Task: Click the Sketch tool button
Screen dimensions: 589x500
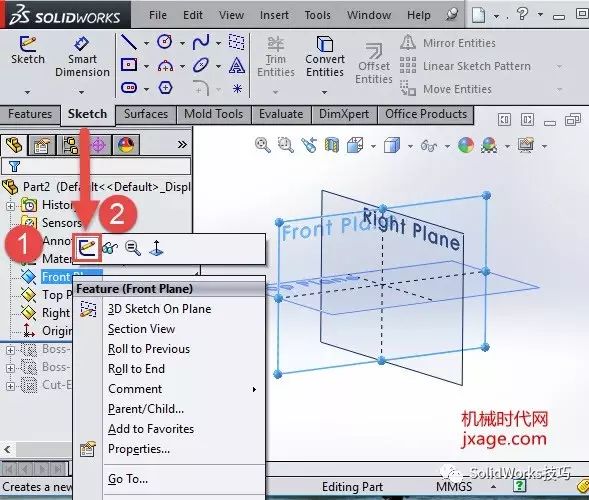Action: tap(27, 51)
